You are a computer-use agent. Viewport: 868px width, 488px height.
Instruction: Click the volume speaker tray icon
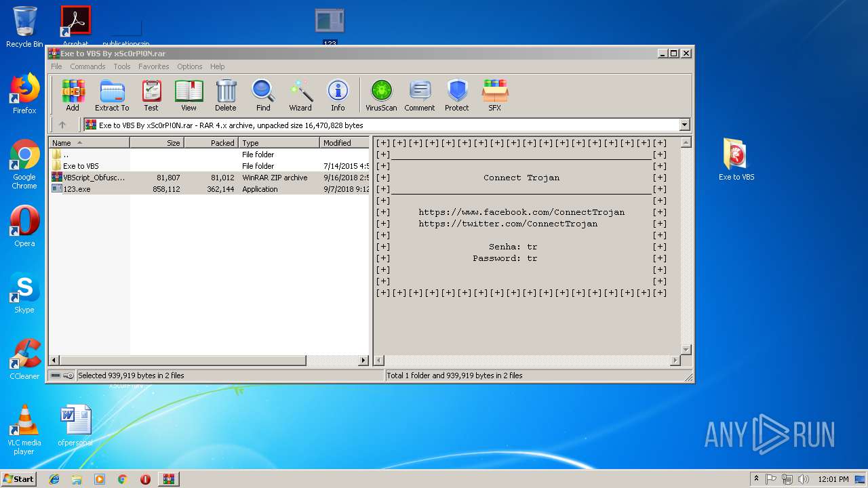coord(804,479)
